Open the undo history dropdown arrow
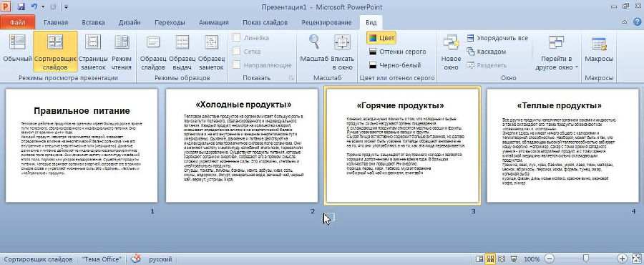The height and width of the screenshot is (265, 644). [43, 7]
